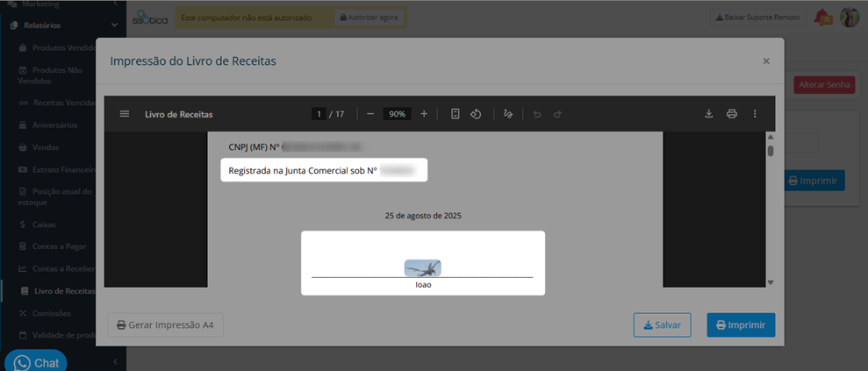Click the fit to page icon
The height and width of the screenshot is (371, 868).
click(x=455, y=114)
